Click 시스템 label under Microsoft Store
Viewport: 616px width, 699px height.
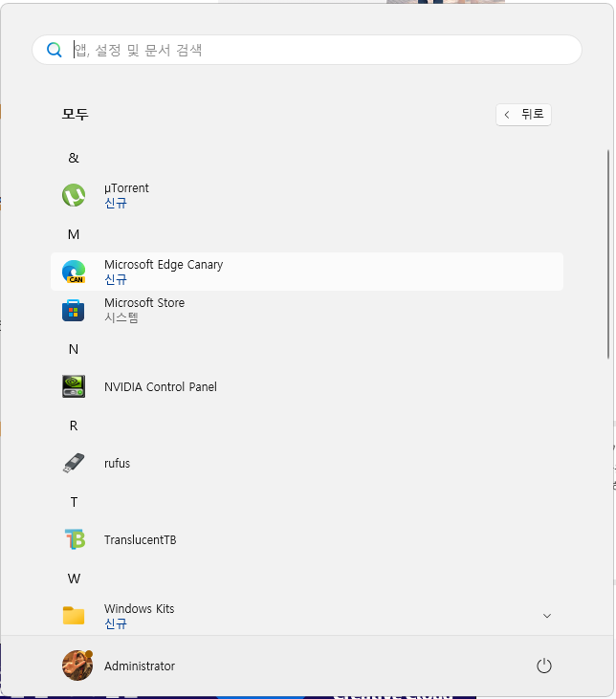[121, 317]
